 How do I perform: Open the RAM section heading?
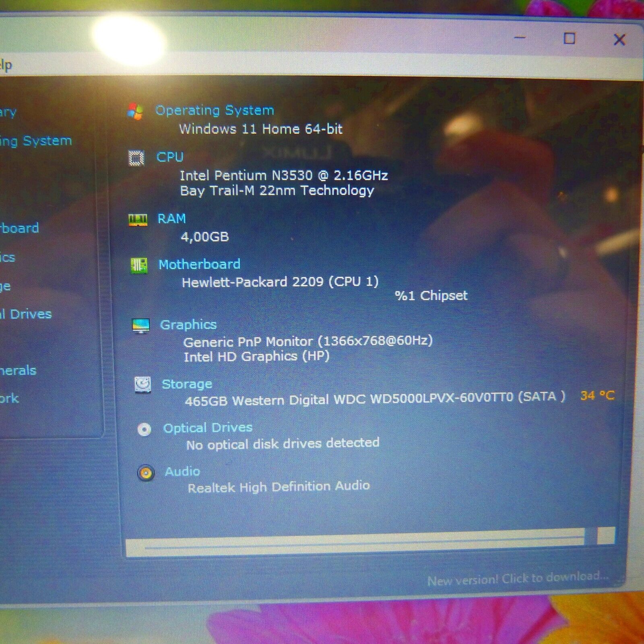click(x=172, y=218)
